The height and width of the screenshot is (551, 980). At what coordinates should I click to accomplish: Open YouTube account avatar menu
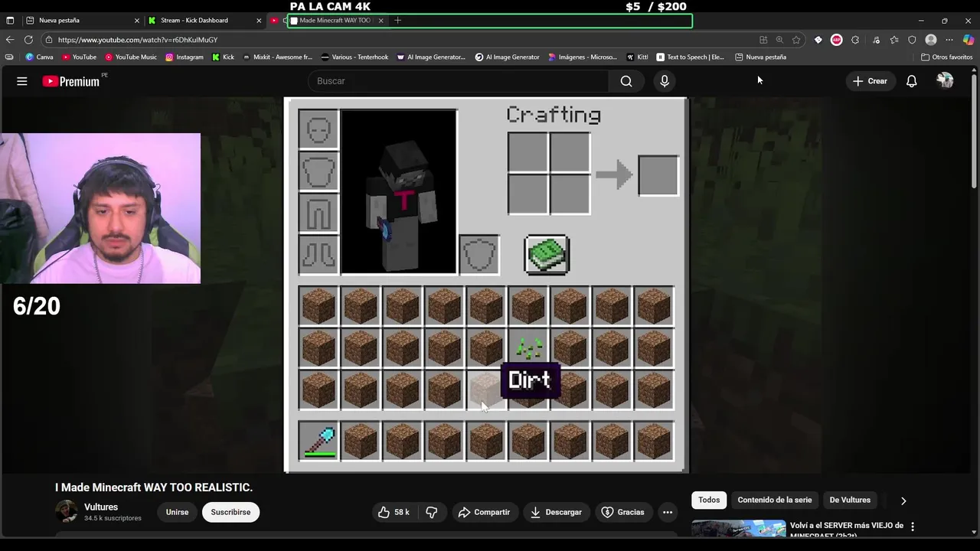946,81
